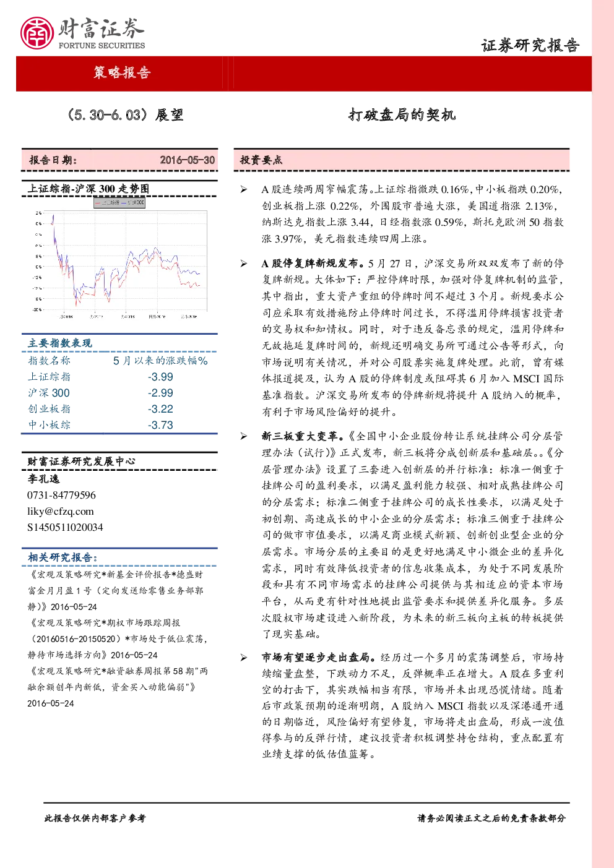This screenshot has width=614, height=868.
Task: Select the 证券研究报告 header title
Action: tap(530, 45)
